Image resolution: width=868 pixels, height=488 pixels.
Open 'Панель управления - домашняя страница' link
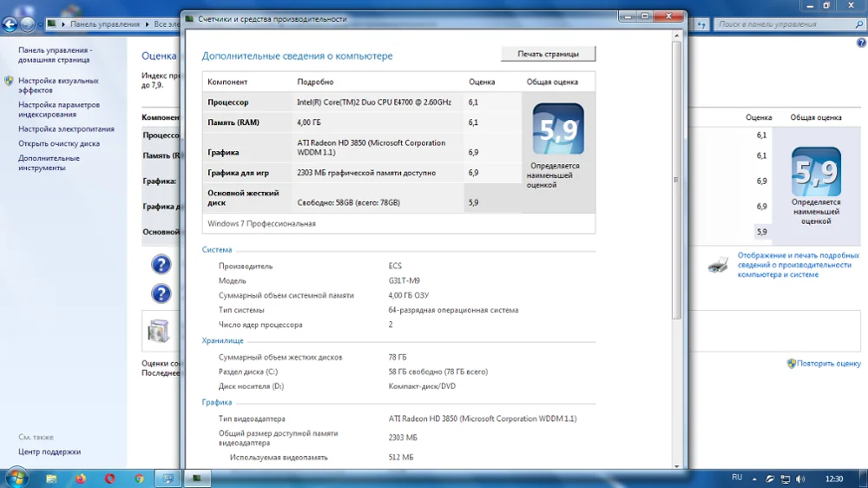(56, 55)
